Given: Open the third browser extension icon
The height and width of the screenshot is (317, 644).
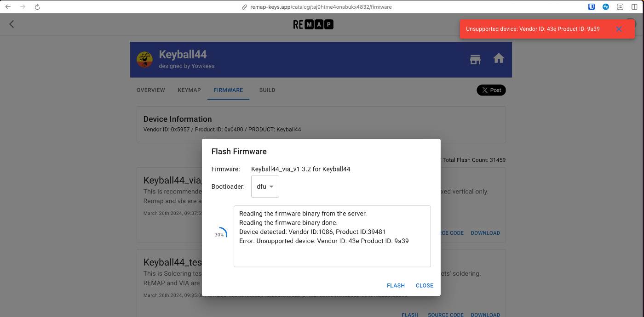Looking at the screenshot, I should [620, 7].
